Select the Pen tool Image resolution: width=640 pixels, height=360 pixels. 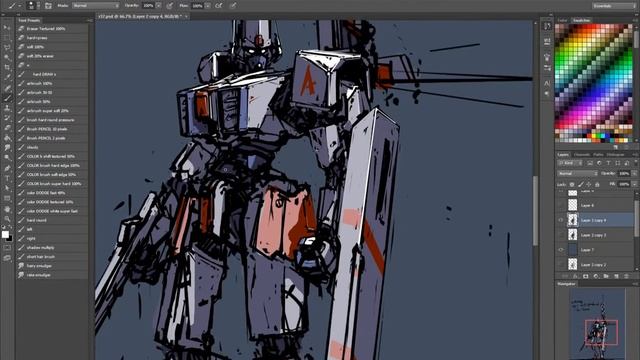[7, 168]
